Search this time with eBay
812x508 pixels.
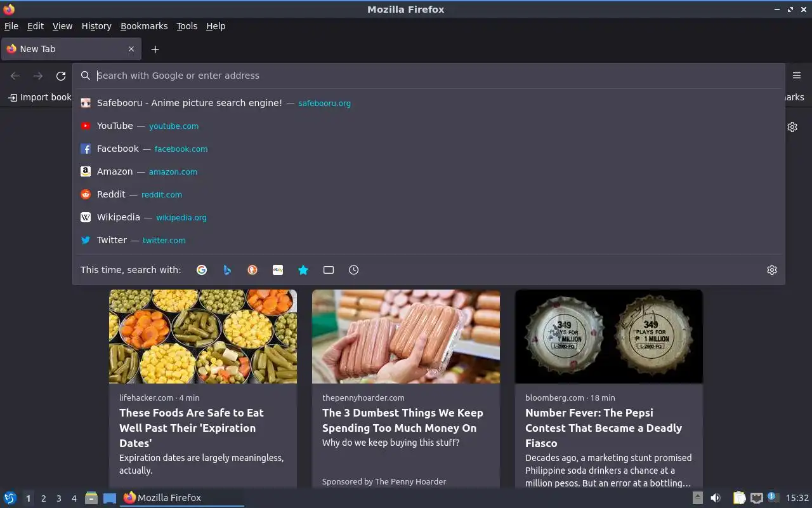[278, 270]
